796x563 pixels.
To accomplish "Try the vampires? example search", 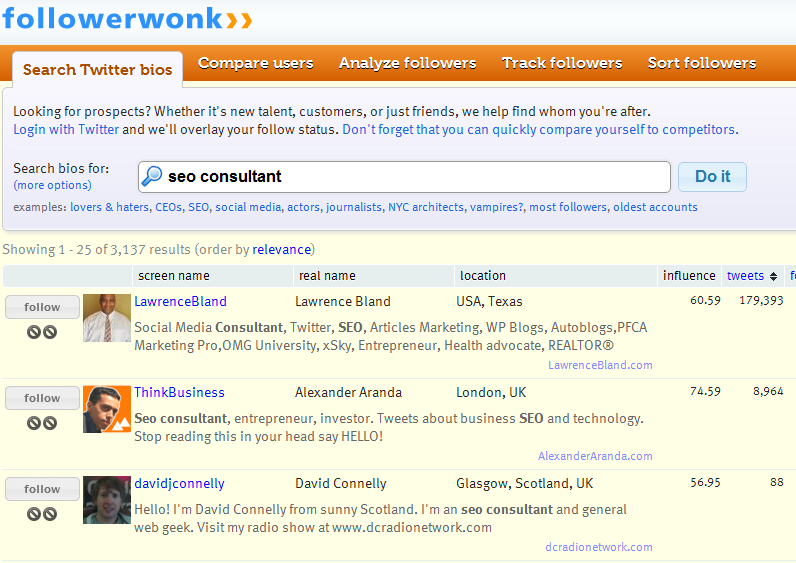I will coord(496,207).
